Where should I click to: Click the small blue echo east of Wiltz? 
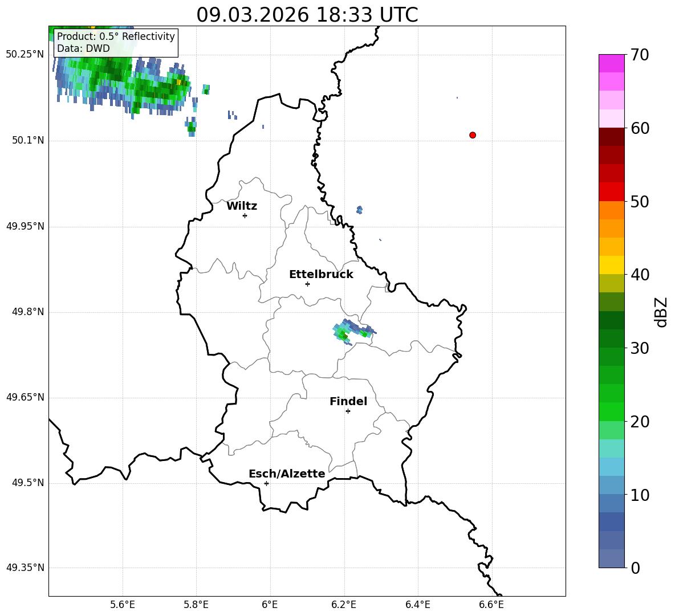coord(360,210)
